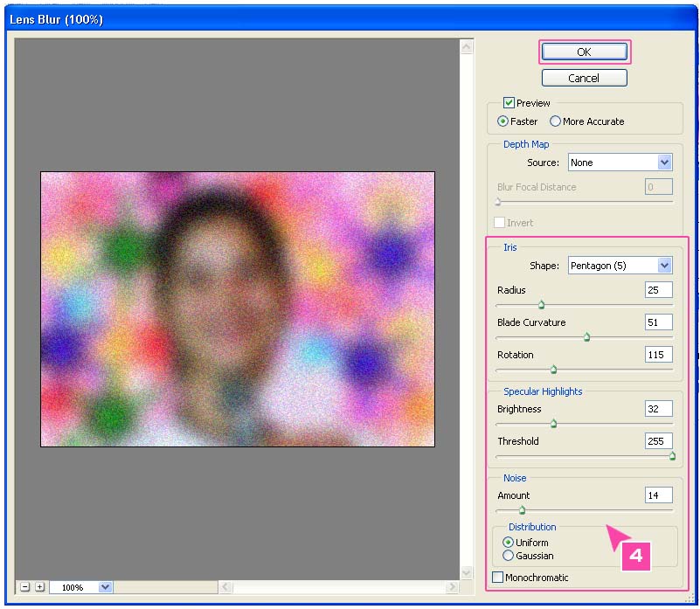Viewport: 700px width, 609px height.
Task: Click the preview scroll down arrow
Action: click(467, 571)
